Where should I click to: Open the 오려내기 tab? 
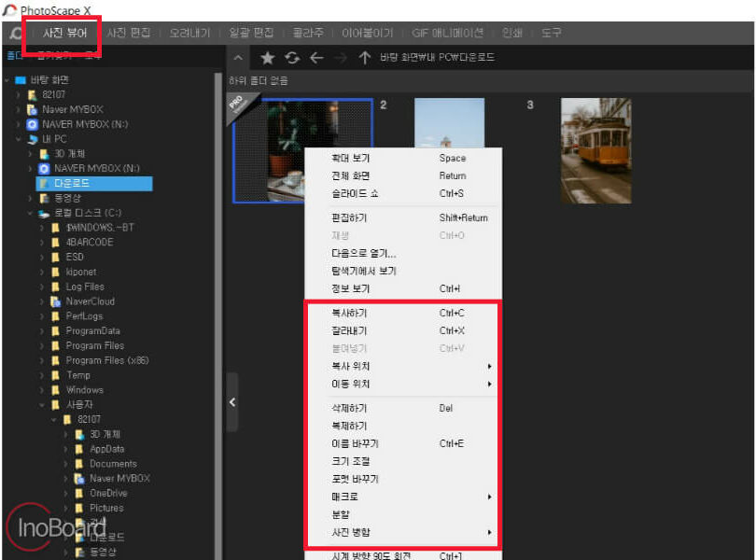tap(189, 33)
